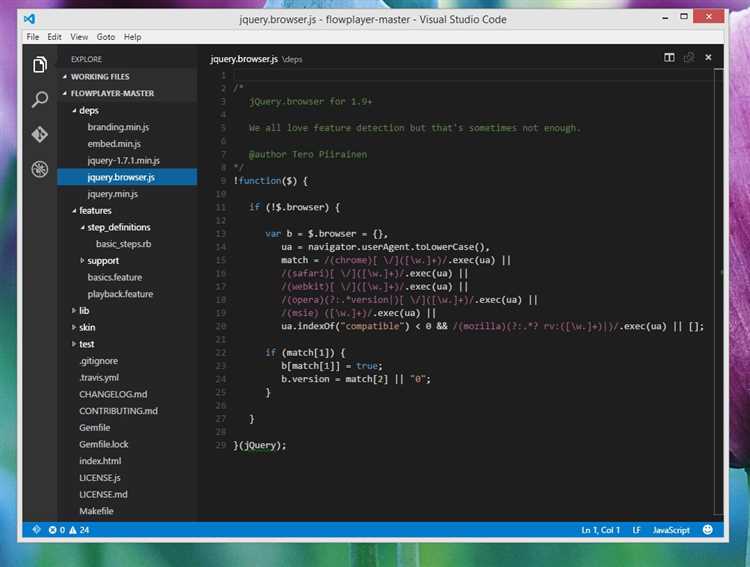Send feedback via the smiley icon
This screenshot has width=750, height=567.
(x=708, y=530)
